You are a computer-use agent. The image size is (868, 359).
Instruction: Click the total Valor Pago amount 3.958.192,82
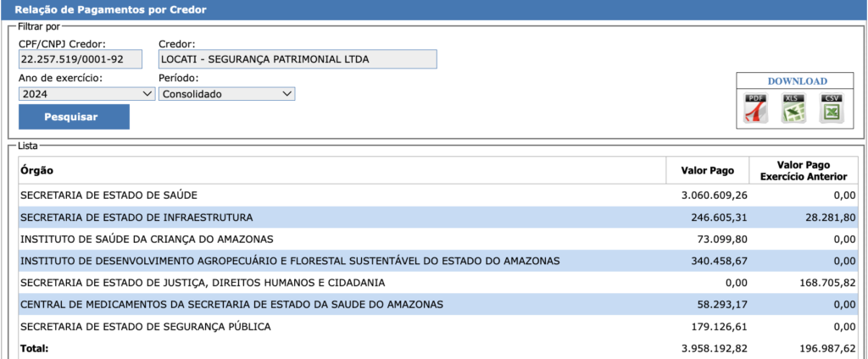tap(714, 348)
